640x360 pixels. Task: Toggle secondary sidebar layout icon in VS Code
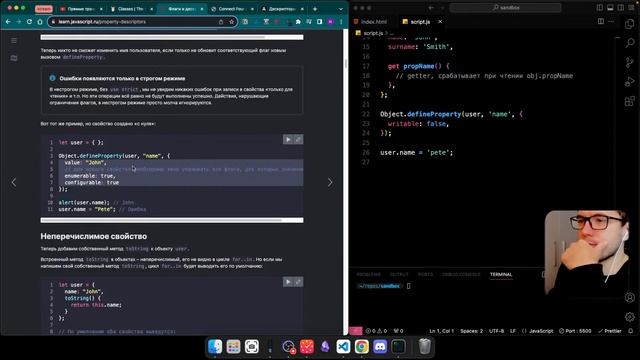pos(621,8)
